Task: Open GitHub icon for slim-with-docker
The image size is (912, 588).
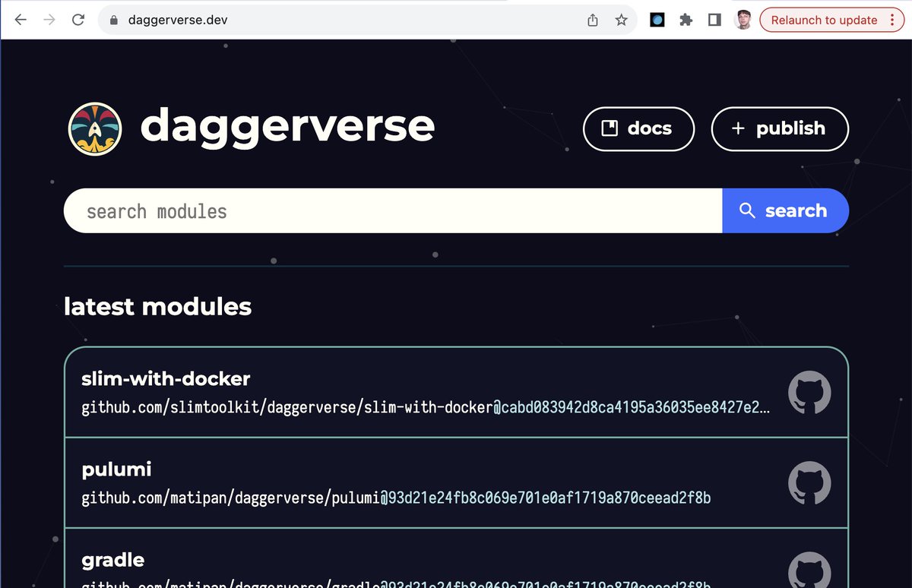Action: tap(809, 393)
